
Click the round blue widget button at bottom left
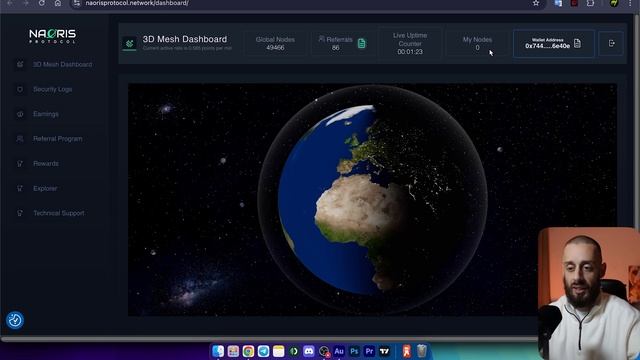[x=15, y=320]
